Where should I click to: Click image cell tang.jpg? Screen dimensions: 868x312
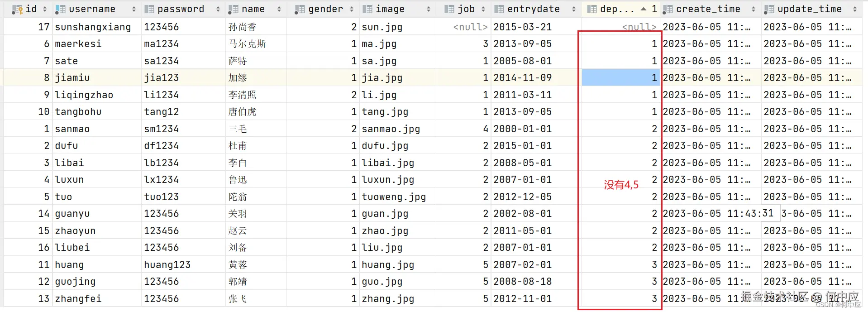pyautogui.click(x=397, y=112)
